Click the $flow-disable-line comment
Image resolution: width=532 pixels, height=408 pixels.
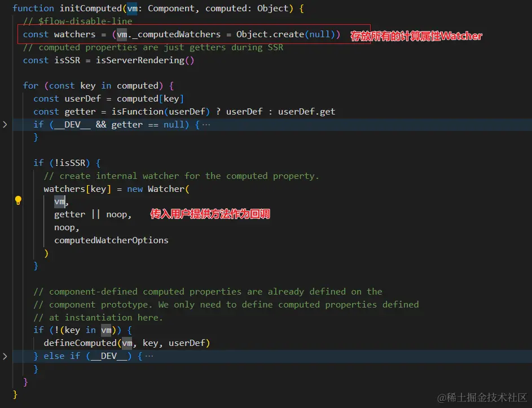pyautogui.click(x=78, y=21)
